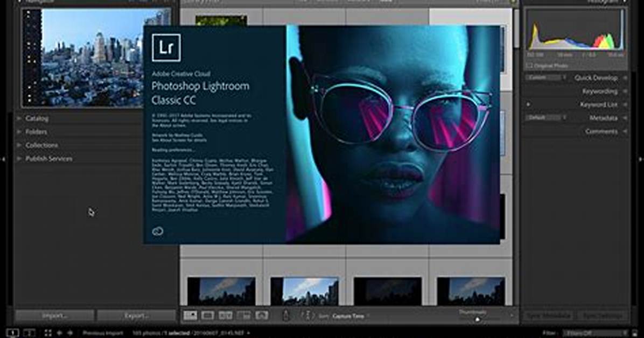Switch to Loupe view in toolbar
This screenshot has width=644, height=338.
208,315
